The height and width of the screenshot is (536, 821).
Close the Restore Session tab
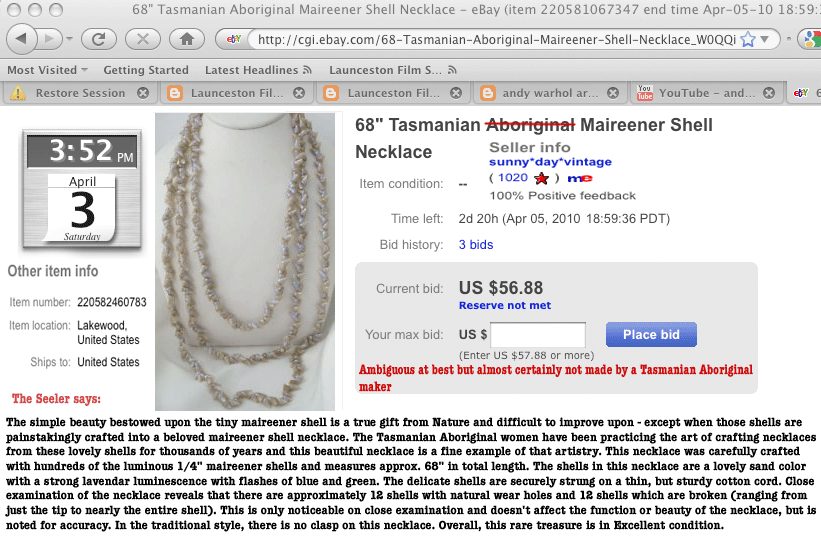click(143, 93)
